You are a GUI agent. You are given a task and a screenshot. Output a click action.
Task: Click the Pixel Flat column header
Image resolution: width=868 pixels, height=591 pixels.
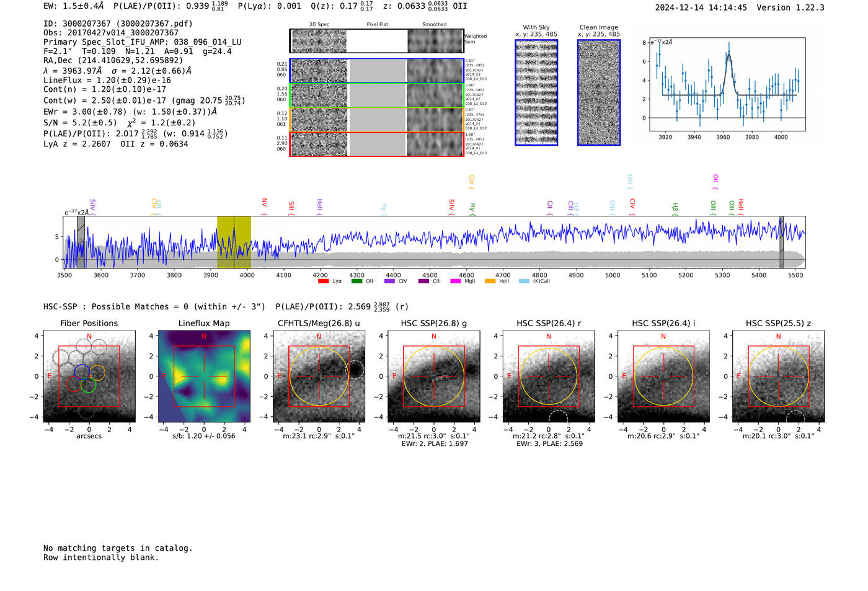pyautogui.click(x=377, y=25)
